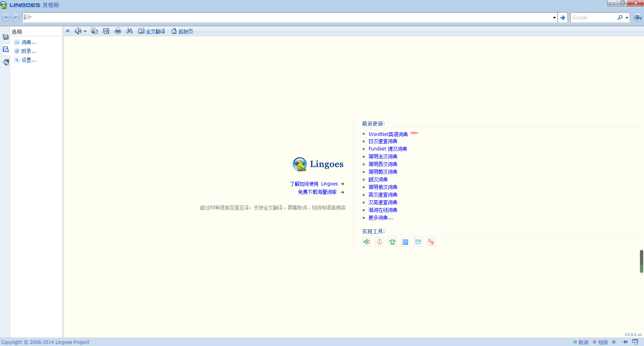This screenshot has width=644, height=346.
Task: Open the WordNet英语词典 link
Action: (388, 134)
